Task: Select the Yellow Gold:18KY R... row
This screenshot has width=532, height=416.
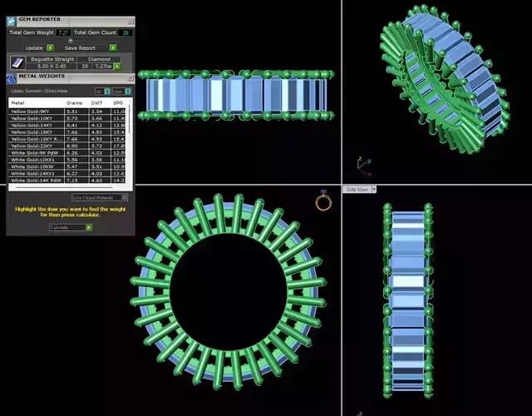Action: [x=66, y=139]
